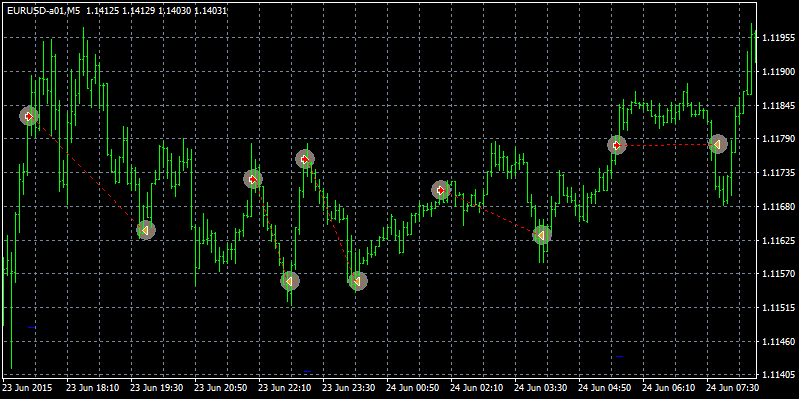This screenshot has width=799, height=399.
Task: Click the 23 Jun 22:10 time label
Action: click(x=285, y=388)
